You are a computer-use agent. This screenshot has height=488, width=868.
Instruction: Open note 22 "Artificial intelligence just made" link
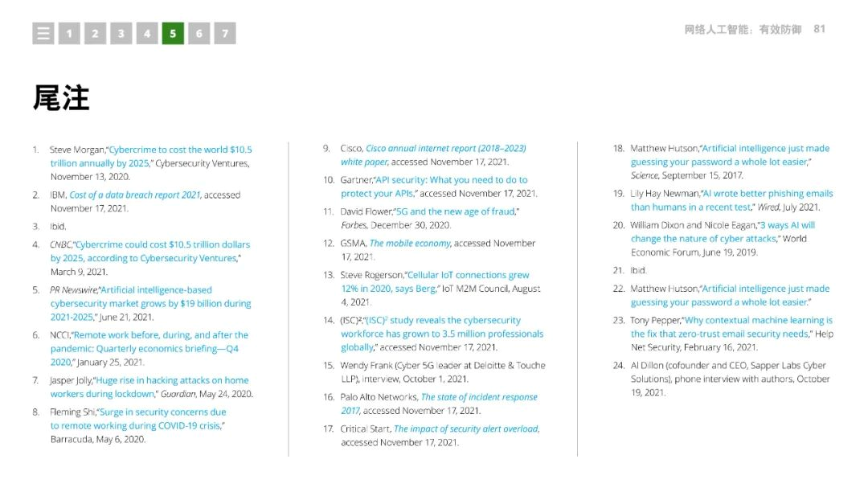pos(766,289)
